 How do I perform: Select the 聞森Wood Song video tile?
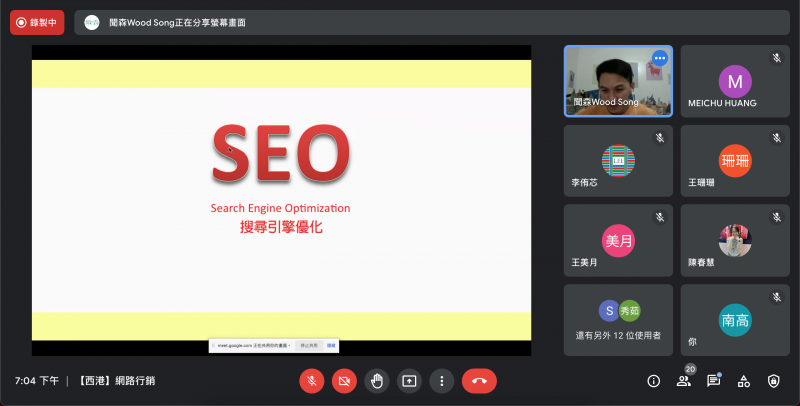(618, 81)
